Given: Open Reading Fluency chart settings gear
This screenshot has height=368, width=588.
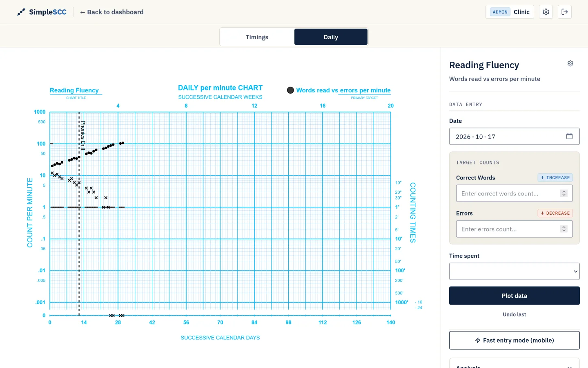Looking at the screenshot, I should pyautogui.click(x=570, y=63).
